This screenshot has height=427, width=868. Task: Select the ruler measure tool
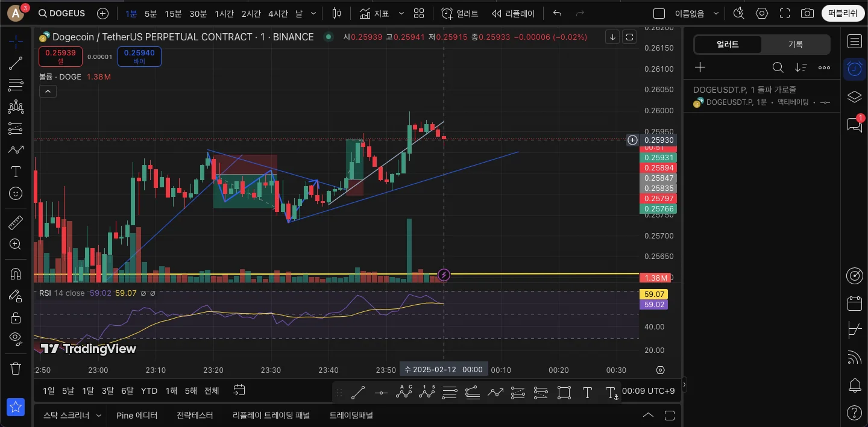pos(16,223)
